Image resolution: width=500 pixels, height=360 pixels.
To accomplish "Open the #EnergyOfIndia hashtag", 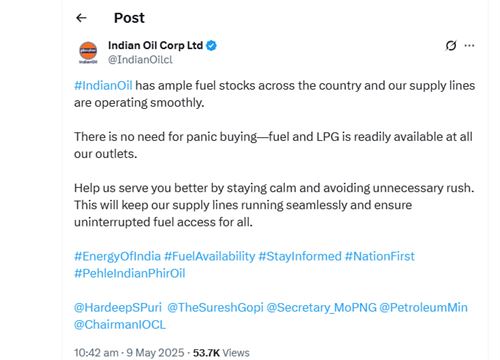I will [x=117, y=256].
